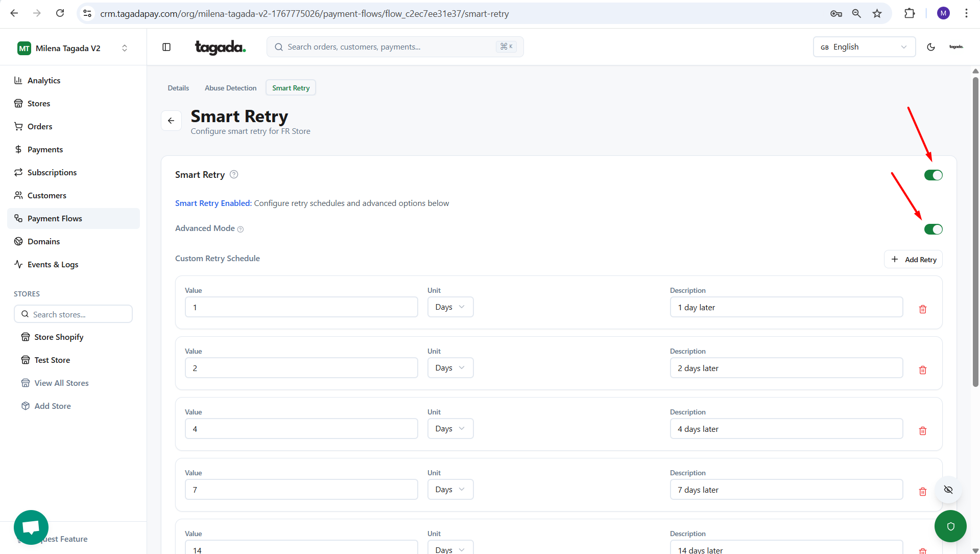Turn off Advanced Mode switch
980x554 pixels.
[x=933, y=229]
